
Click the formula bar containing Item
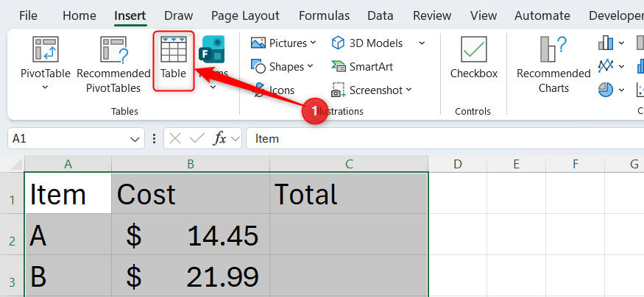click(x=445, y=139)
